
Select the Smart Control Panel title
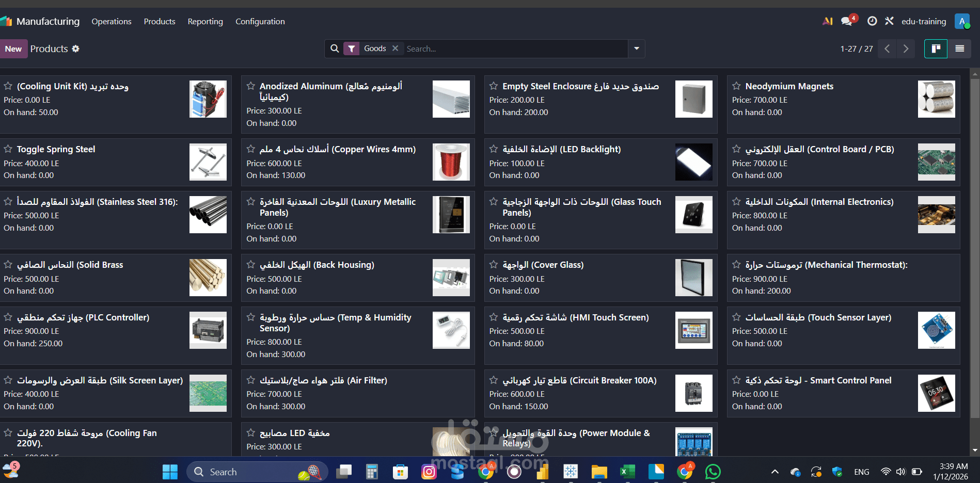[818, 380]
